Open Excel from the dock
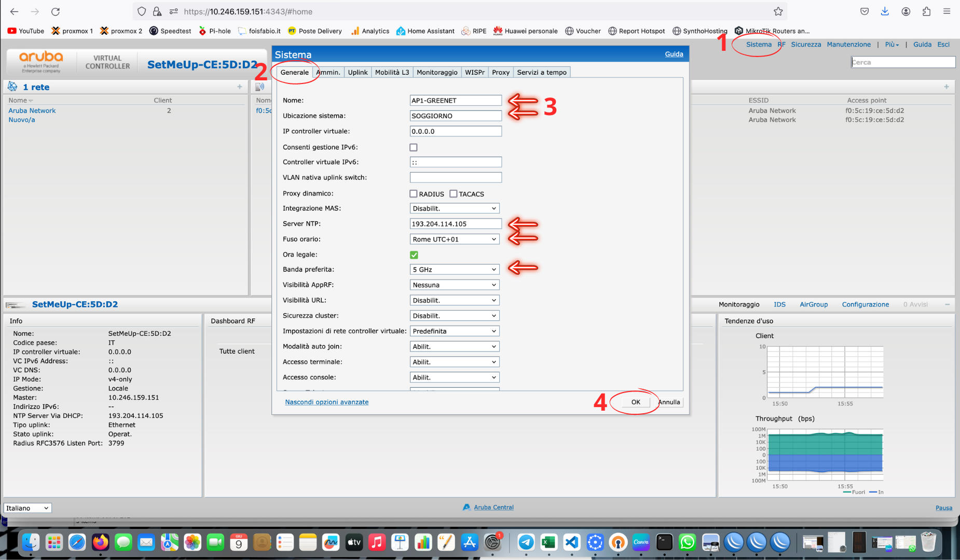This screenshot has height=560, width=960. coord(548,542)
